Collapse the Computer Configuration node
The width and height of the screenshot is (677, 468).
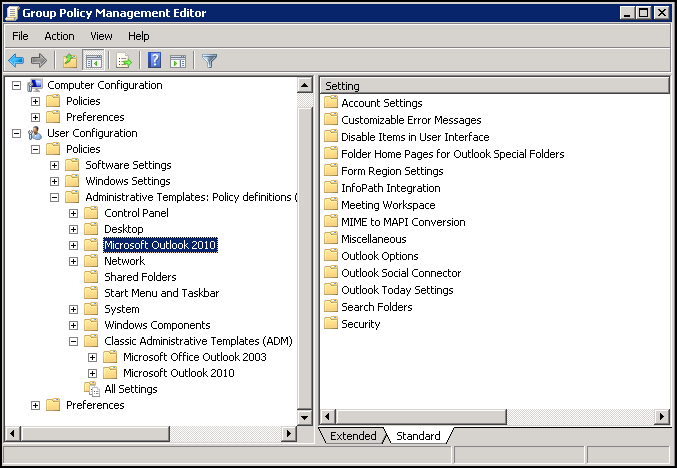pos(16,85)
